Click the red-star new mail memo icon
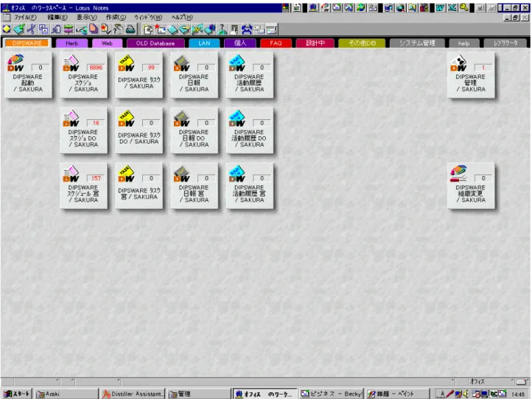 pos(159,29)
